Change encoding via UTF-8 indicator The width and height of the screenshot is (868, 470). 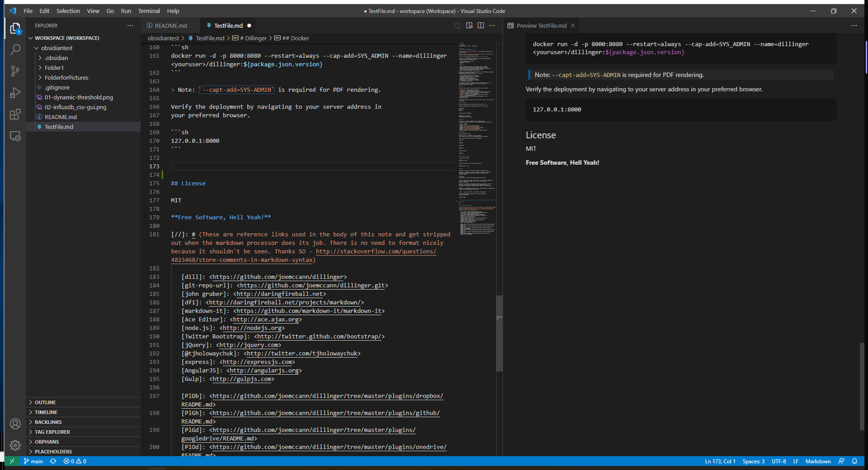[779, 461]
